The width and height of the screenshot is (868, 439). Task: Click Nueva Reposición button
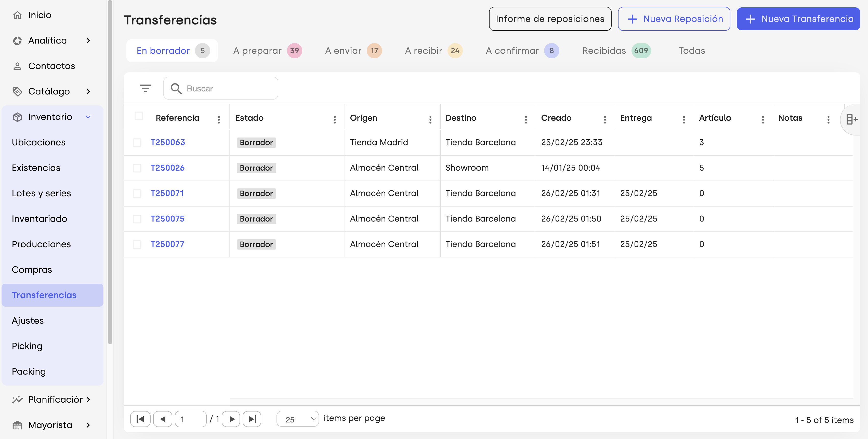[x=674, y=19]
